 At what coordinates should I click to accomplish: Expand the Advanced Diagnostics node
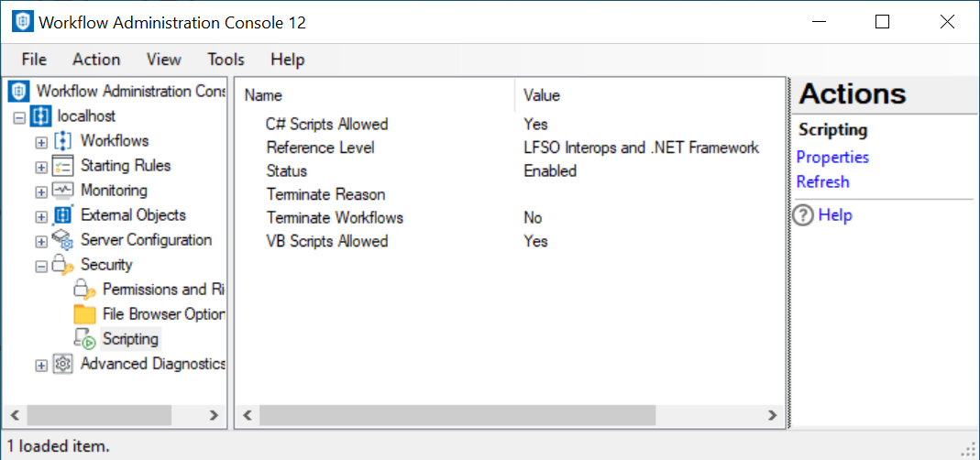tap(40, 365)
